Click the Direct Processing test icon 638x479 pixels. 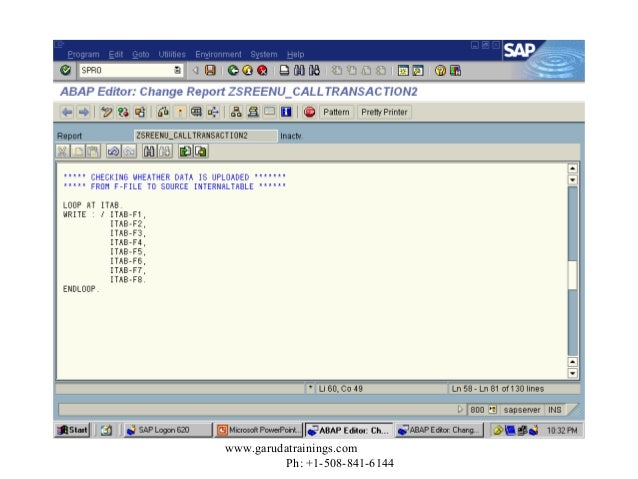pos(197,112)
